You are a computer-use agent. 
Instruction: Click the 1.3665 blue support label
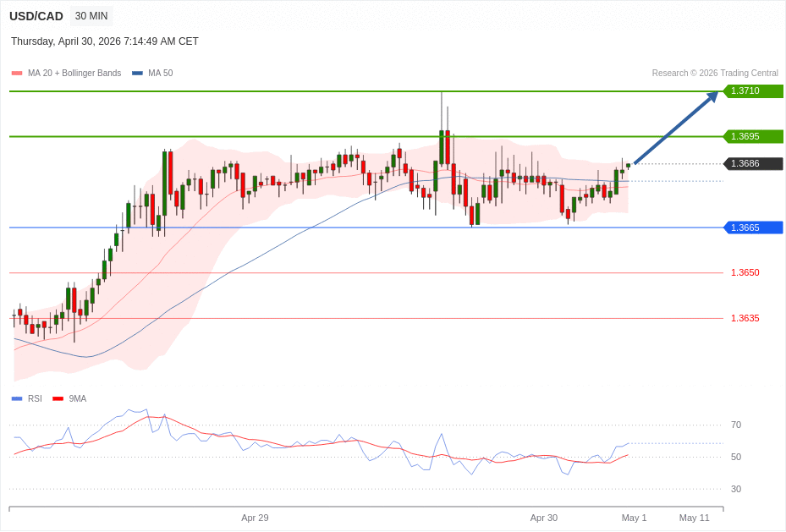click(751, 227)
